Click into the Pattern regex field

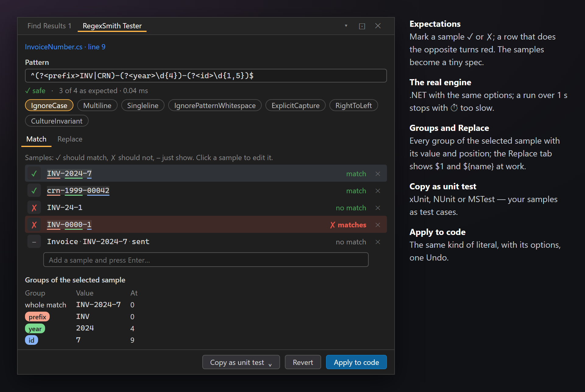[206, 75]
